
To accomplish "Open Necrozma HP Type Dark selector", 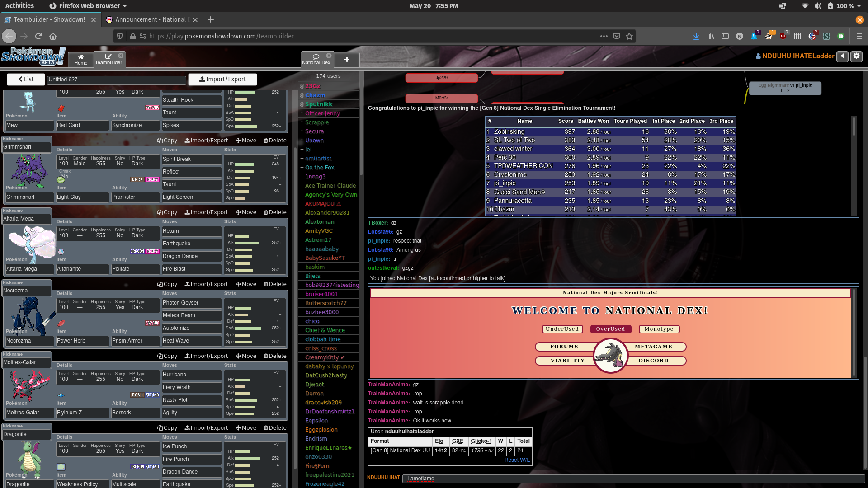I will point(137,305).
